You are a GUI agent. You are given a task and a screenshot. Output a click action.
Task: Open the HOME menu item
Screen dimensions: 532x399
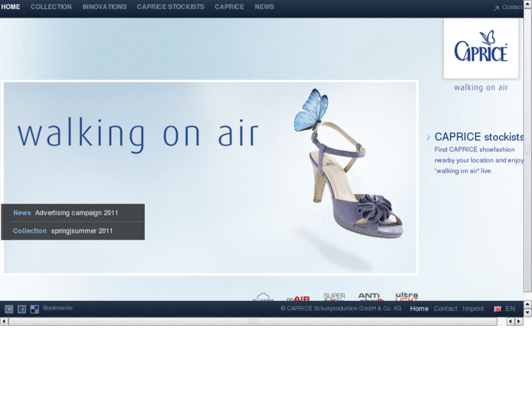tap(10, 7)
